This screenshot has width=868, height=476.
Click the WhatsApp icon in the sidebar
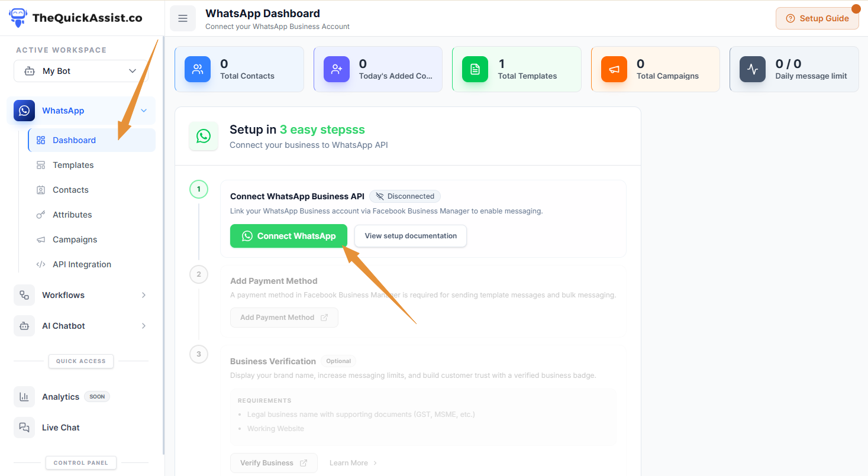point(24,111)
